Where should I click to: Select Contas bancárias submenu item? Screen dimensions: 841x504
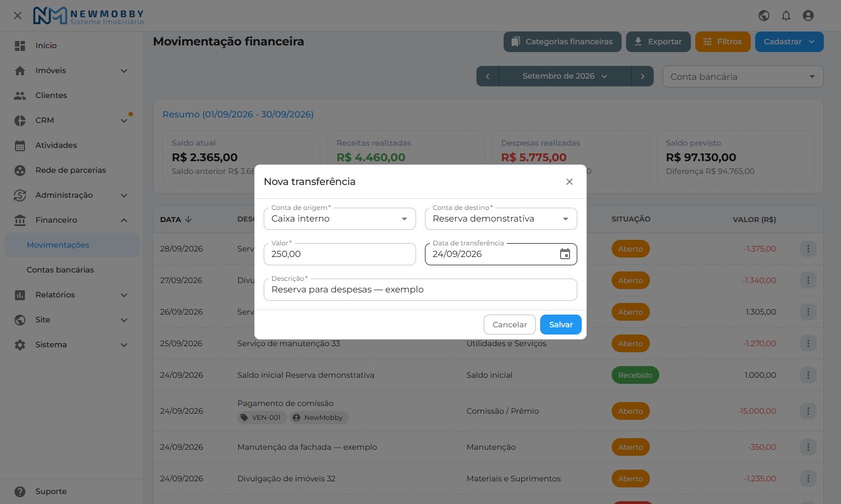coord(72,270)
